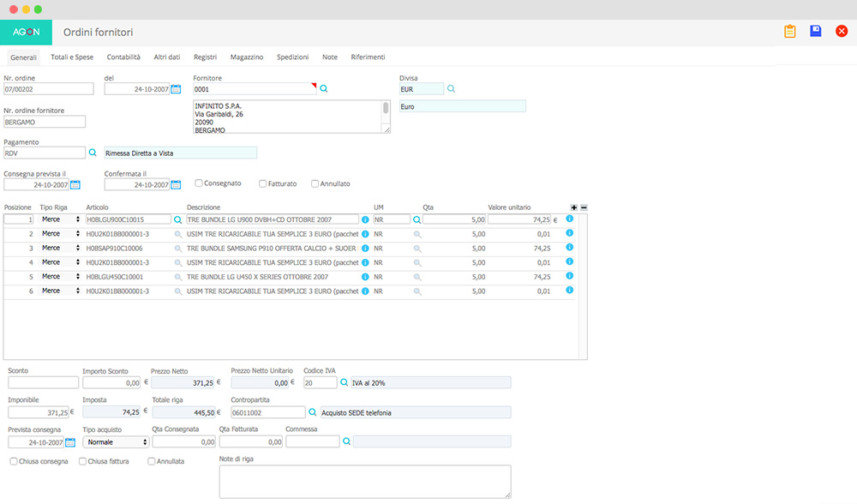Show description info for TRE BUNDLE LG U900 row

click(x=365, y=219)
